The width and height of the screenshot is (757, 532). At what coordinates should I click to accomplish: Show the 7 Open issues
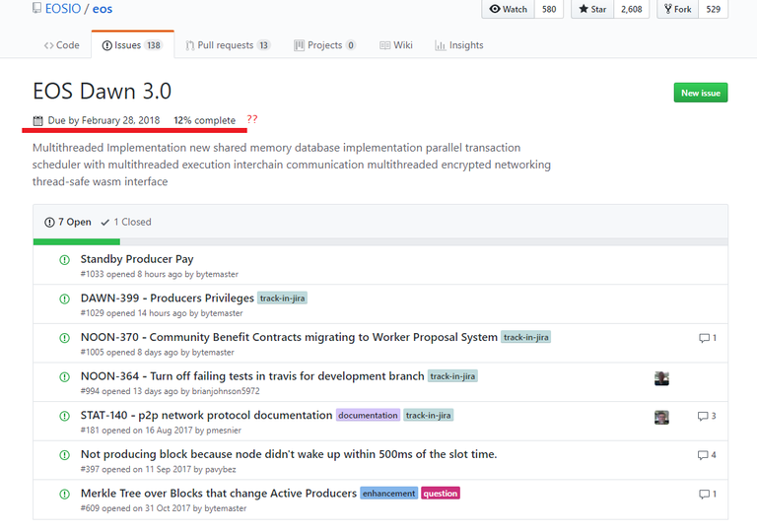click(x=68, y=223)
